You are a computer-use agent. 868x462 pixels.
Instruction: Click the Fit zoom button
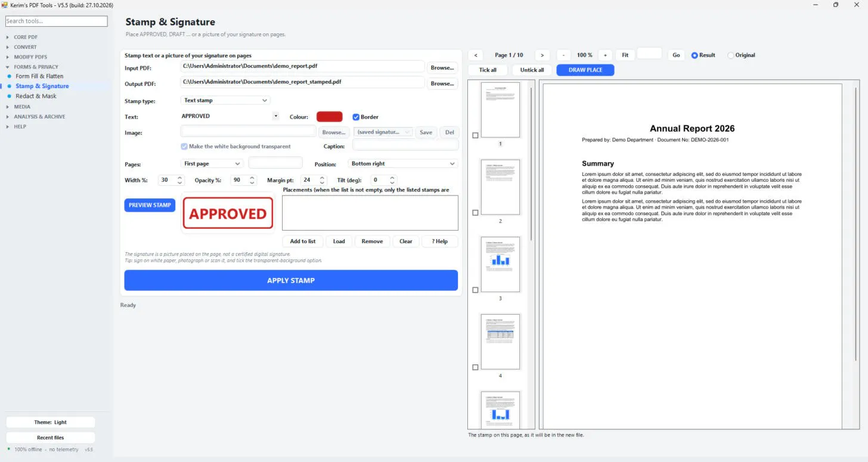(x=625, y=55)
